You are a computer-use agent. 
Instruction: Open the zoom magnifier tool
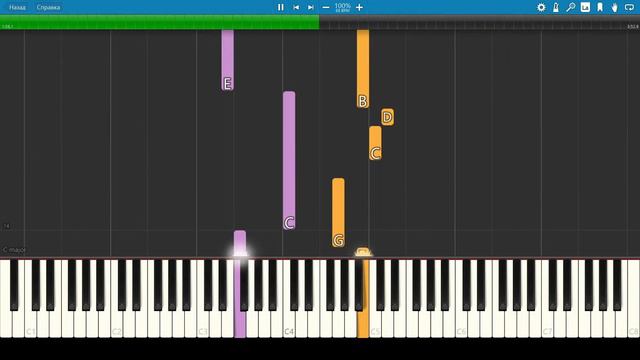point(571,7)
